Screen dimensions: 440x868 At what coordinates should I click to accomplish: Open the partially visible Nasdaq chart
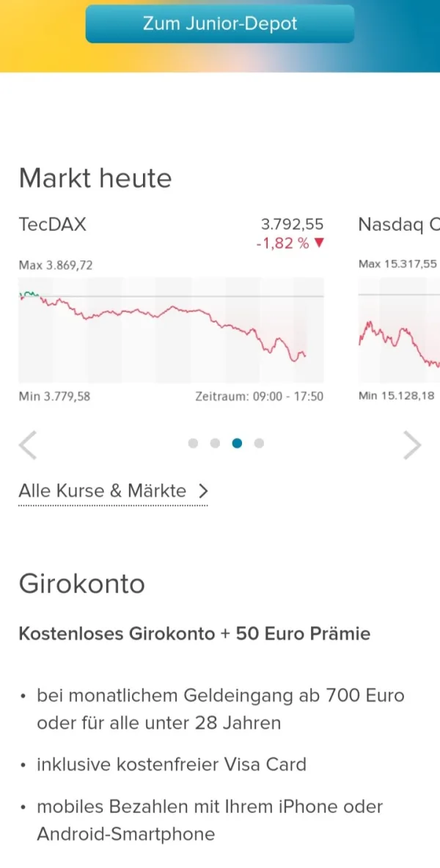point(400,330)
